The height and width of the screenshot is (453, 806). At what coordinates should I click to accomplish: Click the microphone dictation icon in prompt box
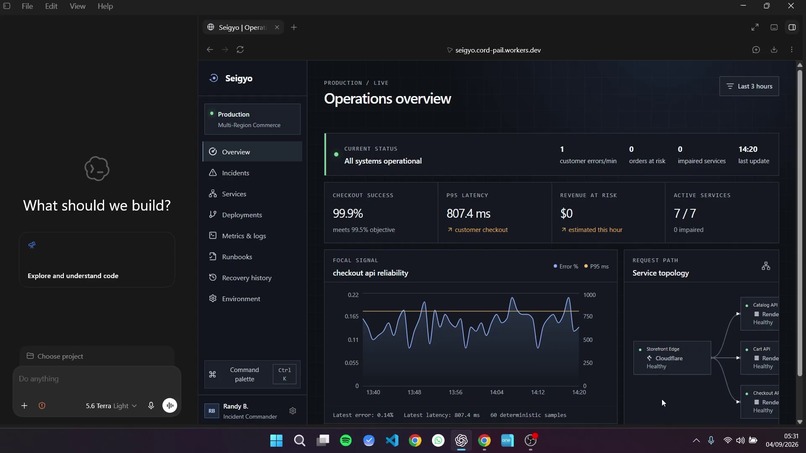coord(151,406)
